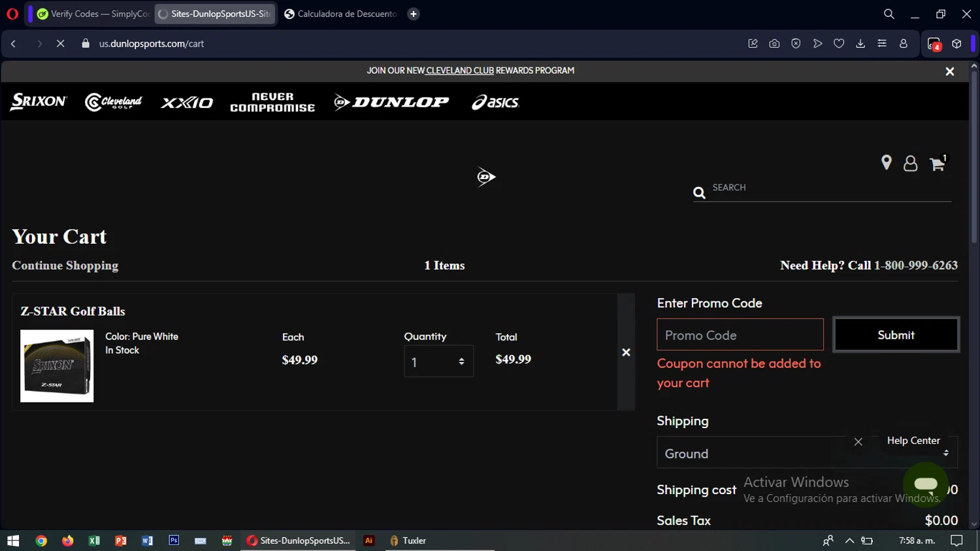The width and height of the screenshot is (980, 551).
Task: Go to the XXIO brand site
Action: pyautogui.click(x=187, y=103)
